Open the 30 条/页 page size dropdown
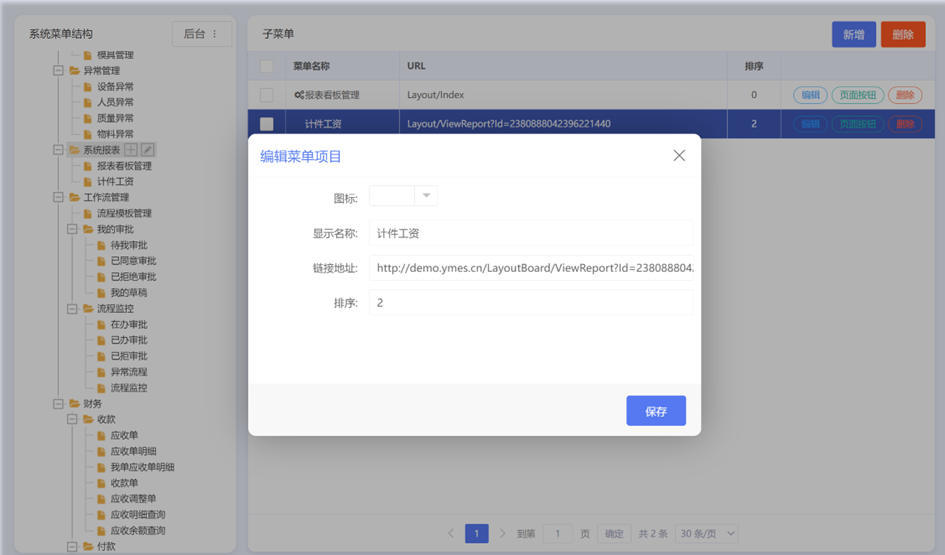Screen dimensions: 945x555 pos(707,533)
